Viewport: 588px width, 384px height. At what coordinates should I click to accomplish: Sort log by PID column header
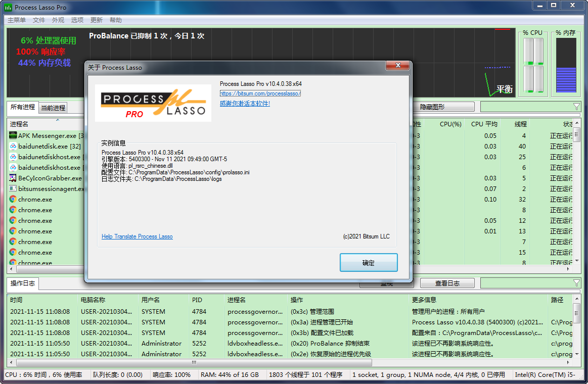pos(207,300)
